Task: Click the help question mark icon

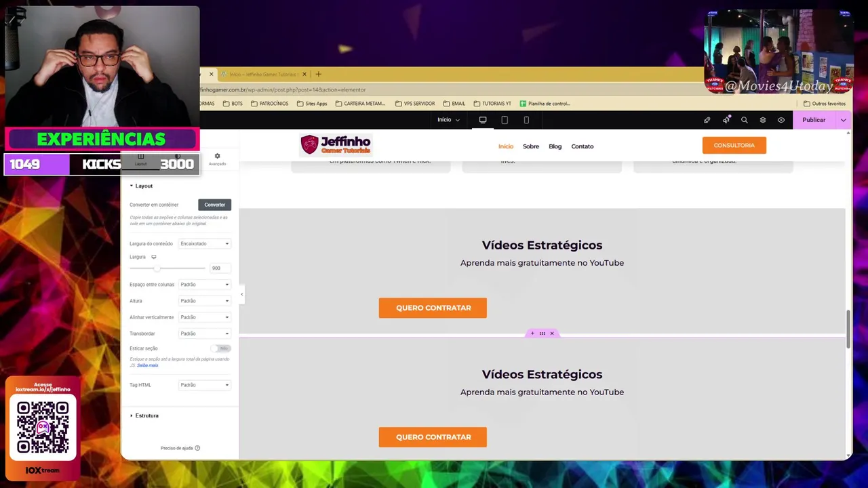Action: 197,448
